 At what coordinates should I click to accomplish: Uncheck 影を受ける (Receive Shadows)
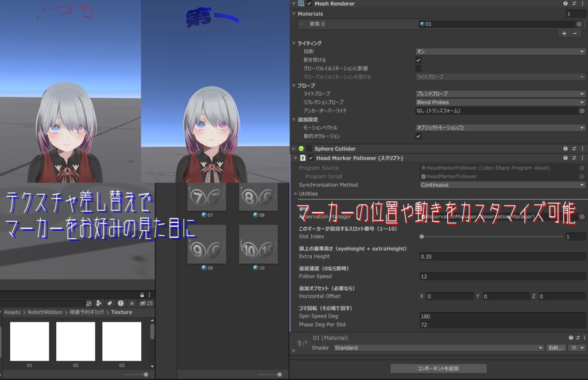coord(419,60)
